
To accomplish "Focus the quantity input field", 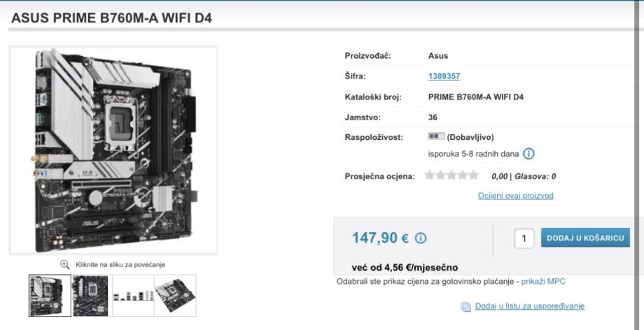I will pyautogui.click(x=524, y=238).
